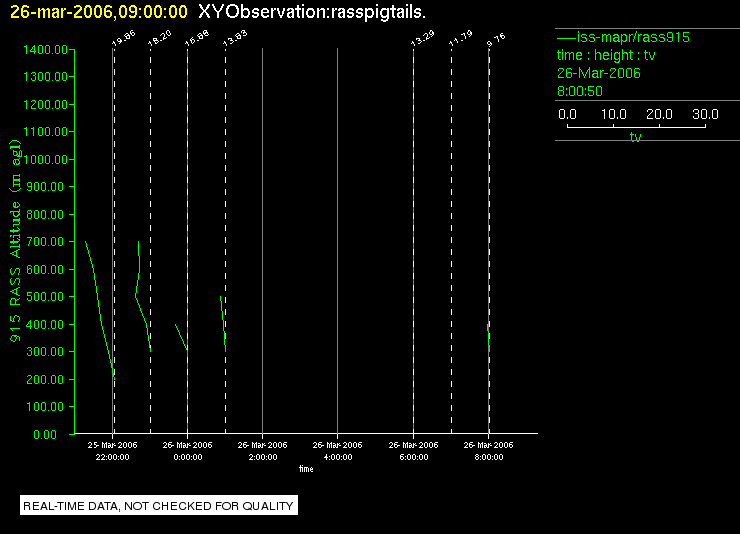Viewport: 740px width, 534px height.
Task: Select the 1200.00 altitude axis label
Action: (45, 104)
